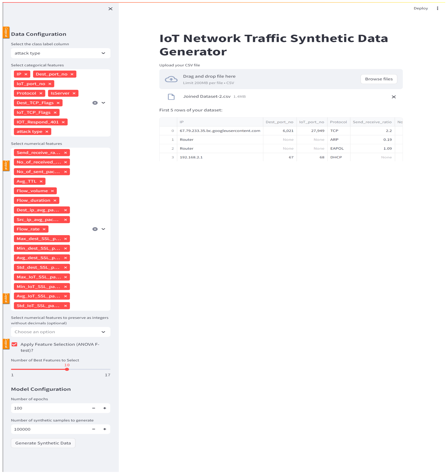448x476 pixels.
Task: Remove the IP tag from categorical features
Action: click(26, 74)
